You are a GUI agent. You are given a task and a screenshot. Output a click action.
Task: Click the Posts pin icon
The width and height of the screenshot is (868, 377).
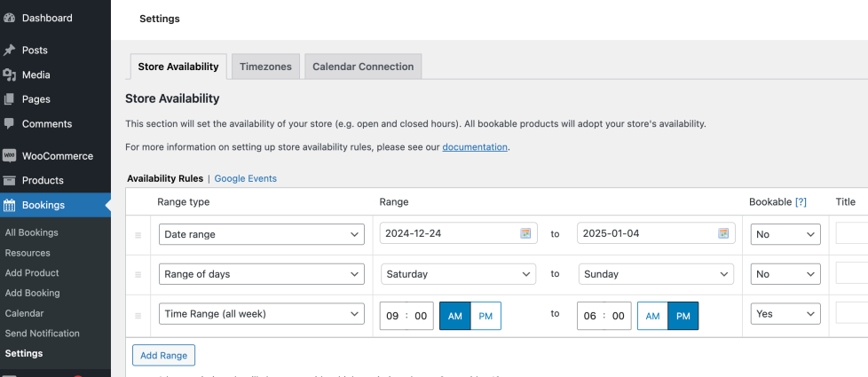9,51
